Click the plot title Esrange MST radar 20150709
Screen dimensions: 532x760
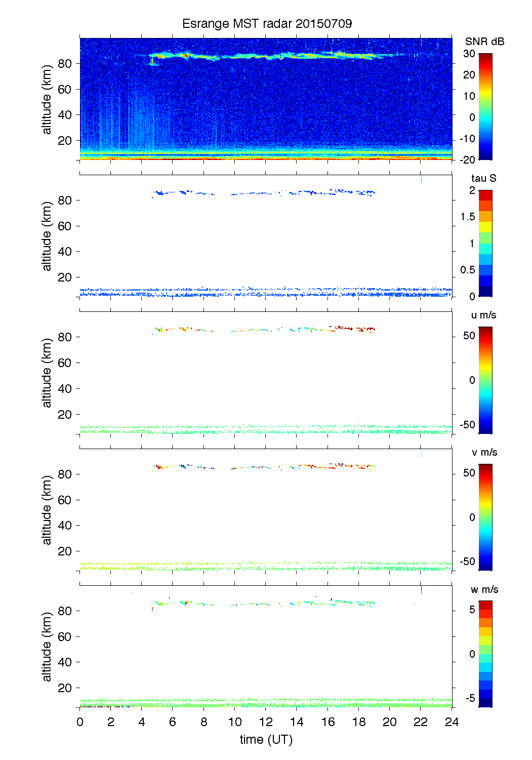(267, 24)
